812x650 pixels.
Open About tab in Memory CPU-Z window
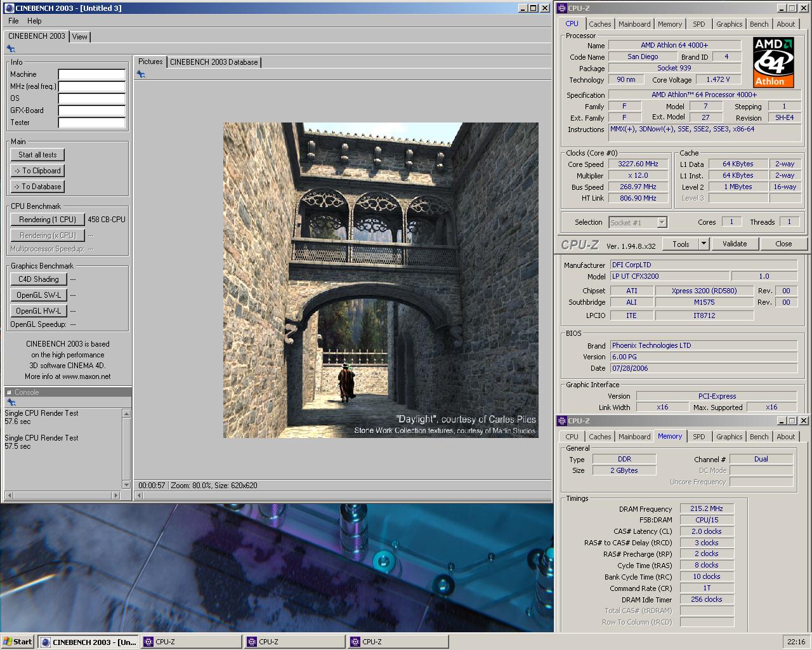point(786,437)
